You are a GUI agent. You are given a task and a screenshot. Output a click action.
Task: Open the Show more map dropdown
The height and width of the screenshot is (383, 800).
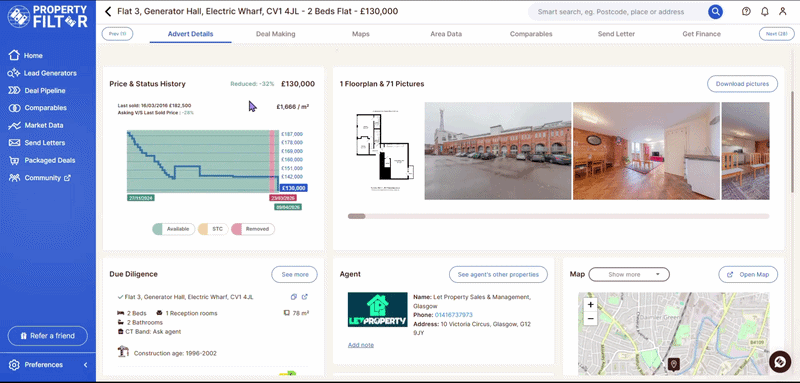[x=629, y=274]
